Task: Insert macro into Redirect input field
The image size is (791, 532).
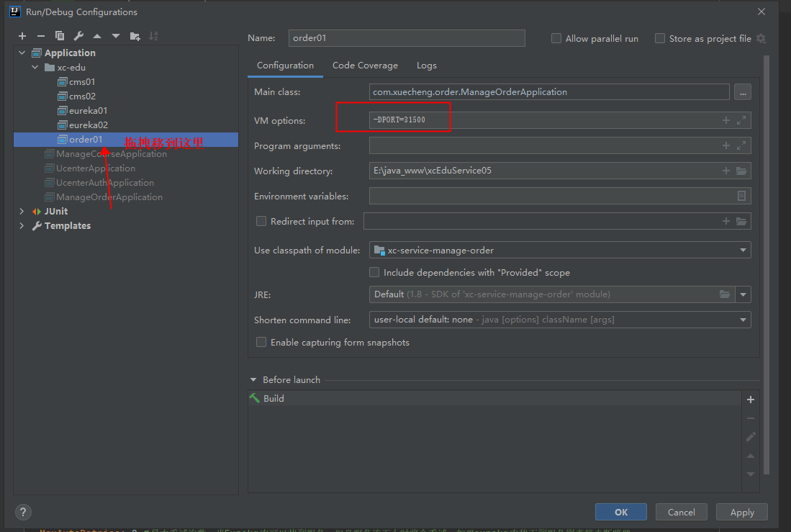Action: pyautogui.click(x=726, y=221)
